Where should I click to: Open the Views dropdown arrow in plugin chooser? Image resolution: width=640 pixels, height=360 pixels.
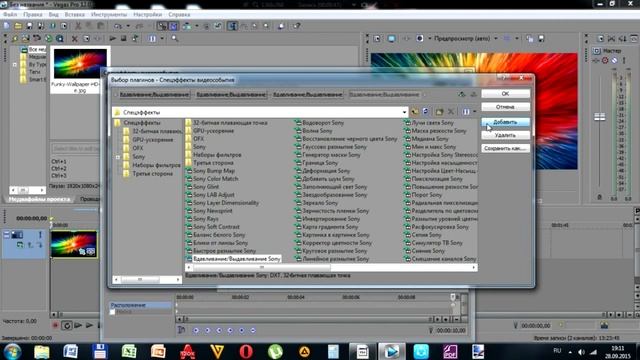474,112
